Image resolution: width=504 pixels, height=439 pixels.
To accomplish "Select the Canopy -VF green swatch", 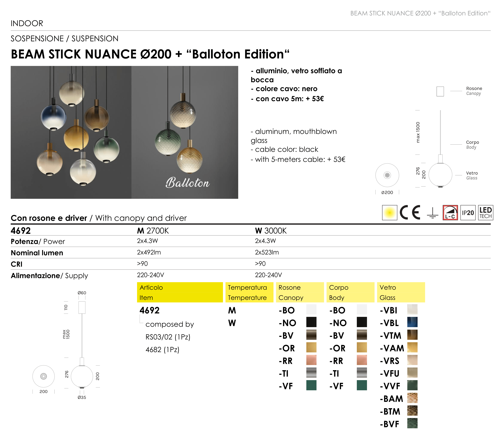I will coord(311,385).
